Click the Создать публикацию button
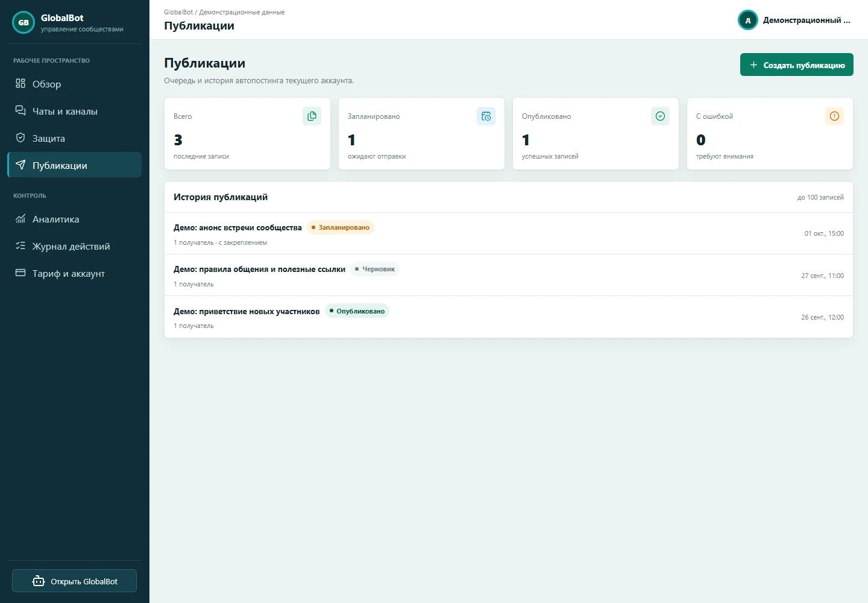Image resolution: width=868 pixels, height=603 pixels. 796,65
